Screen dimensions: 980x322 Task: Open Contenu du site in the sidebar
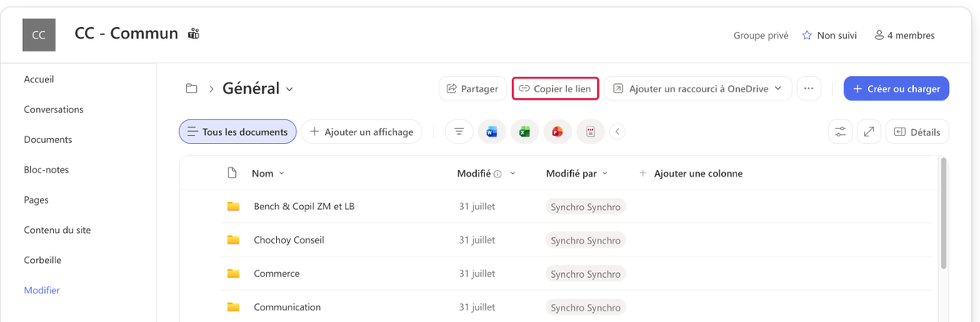click(57, 230)
